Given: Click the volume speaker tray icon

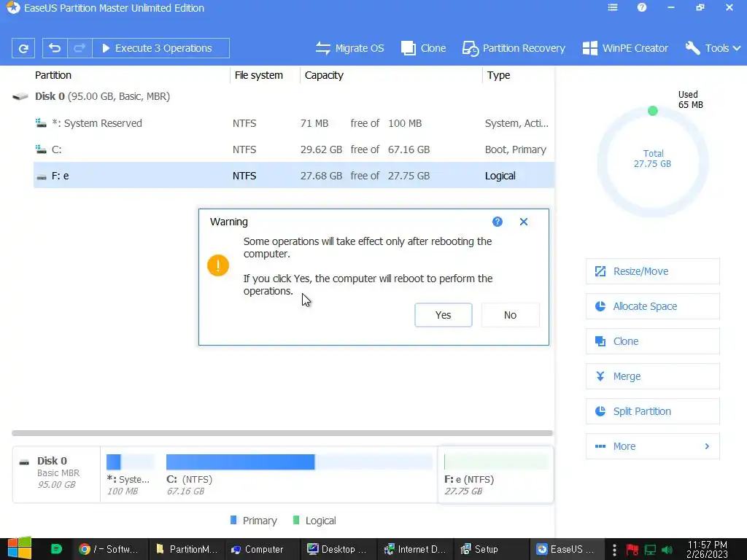Looking at the screenshot, I should click(667, 550).
